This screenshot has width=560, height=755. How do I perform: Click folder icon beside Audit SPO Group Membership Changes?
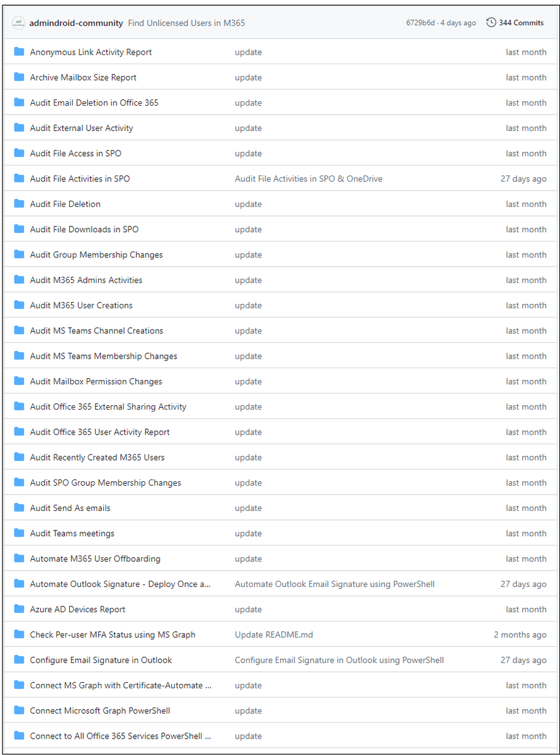click(x=19, y=482)
